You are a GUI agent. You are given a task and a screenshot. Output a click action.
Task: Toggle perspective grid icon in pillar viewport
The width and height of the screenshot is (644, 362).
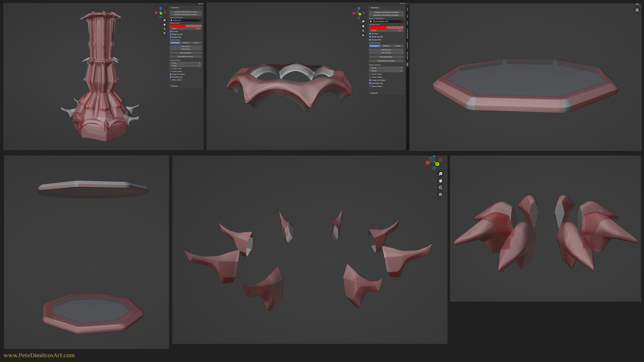tap(164, 33)
